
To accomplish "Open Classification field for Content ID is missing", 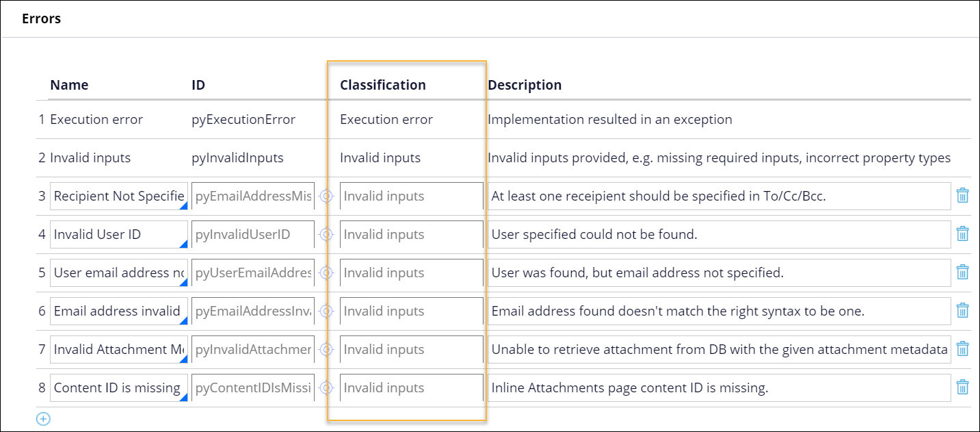I will [x=411, y=387].
